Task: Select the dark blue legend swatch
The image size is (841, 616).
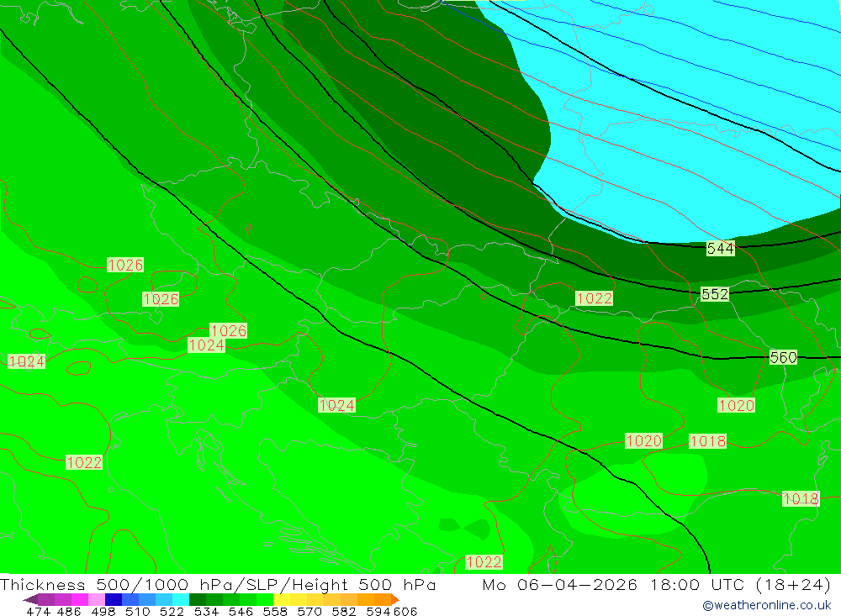Action: pyautogui.click(x=114, y=599)
